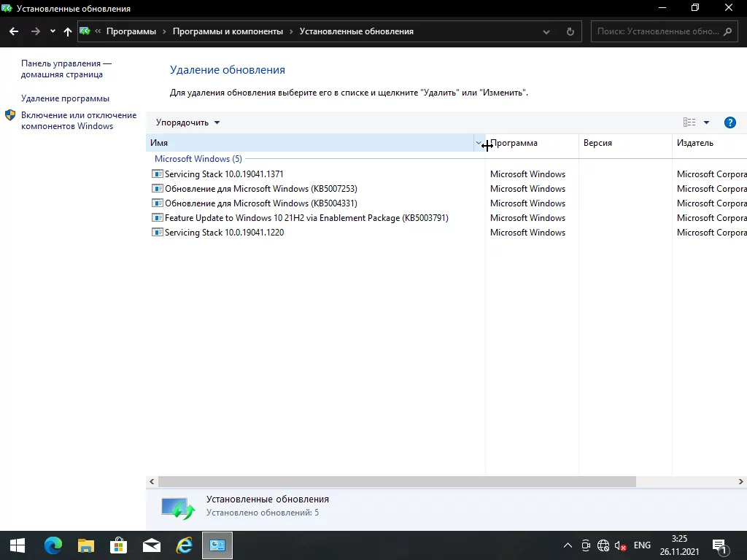Image resolution: width=747 pixels, height=560 pixels.
Task: Launch Internet Explorer from the taskbar
Action: pyautogui.click(x=185, y=545)
